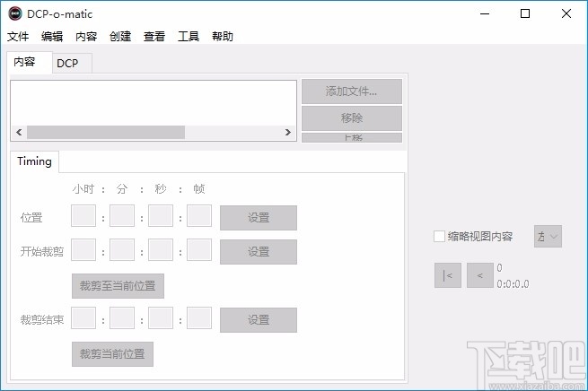Open the 工具 menu
This screenshot has height=391, width=588.
[x=189, y=37]
